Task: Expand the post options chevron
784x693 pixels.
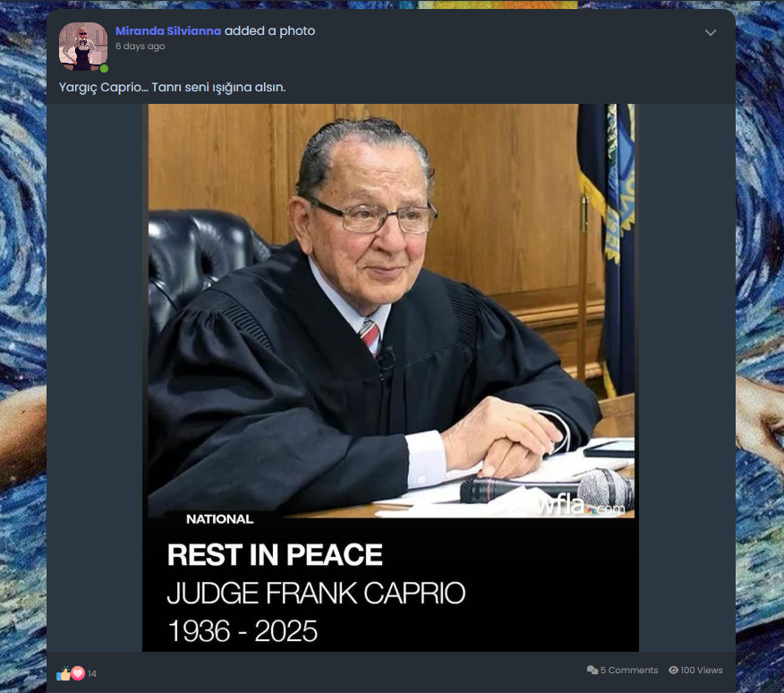Action: coord(711,33)
